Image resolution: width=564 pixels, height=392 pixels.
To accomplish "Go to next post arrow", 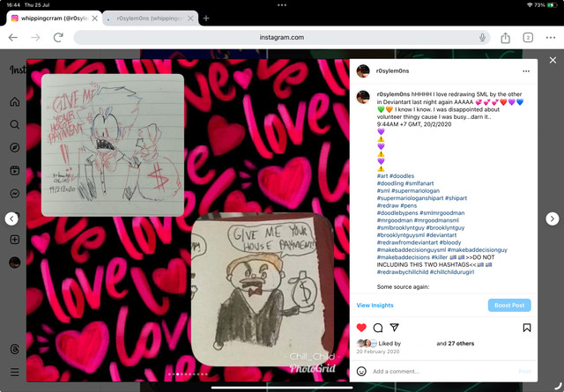I will [553, 218].
